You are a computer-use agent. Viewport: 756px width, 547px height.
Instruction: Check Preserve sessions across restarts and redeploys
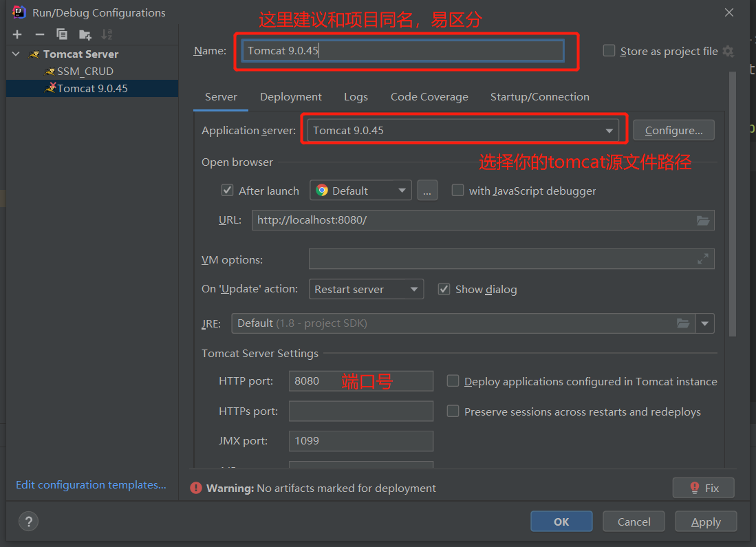(453, 411)
